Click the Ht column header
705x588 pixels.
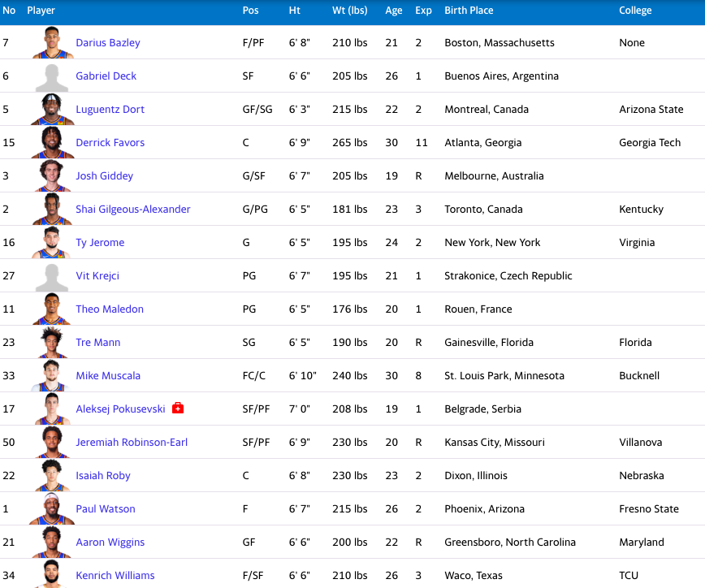[295, 11]
